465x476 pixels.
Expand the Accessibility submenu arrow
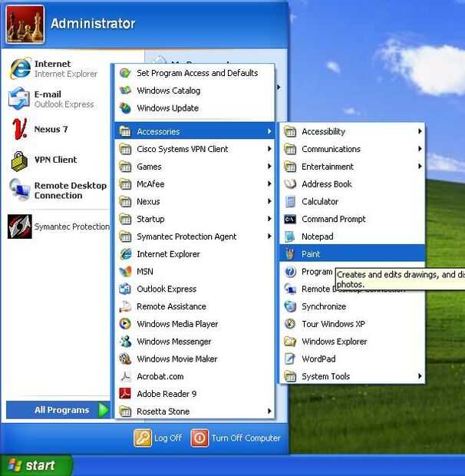[x=420, y=131]
